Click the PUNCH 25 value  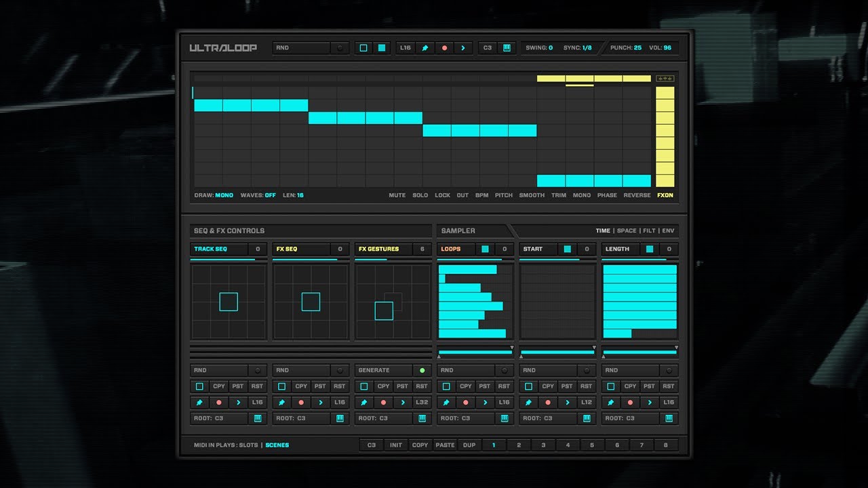pyautogui.click(x=637, y=48)
